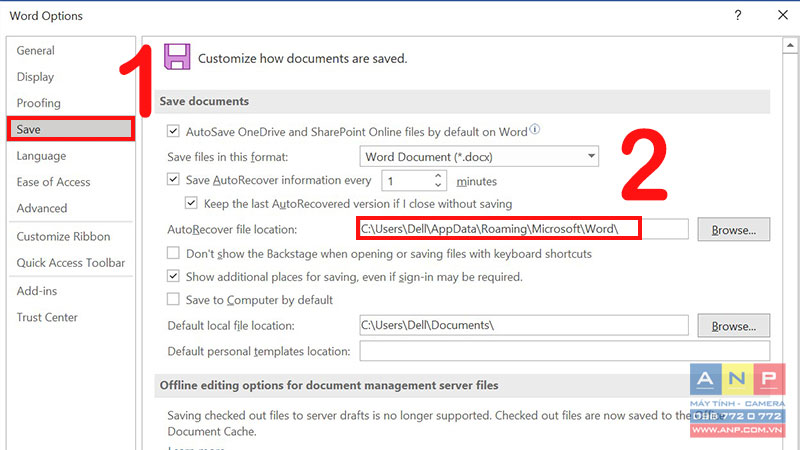Increase AutoRecover minutes with up arrow

pos(438,176)
